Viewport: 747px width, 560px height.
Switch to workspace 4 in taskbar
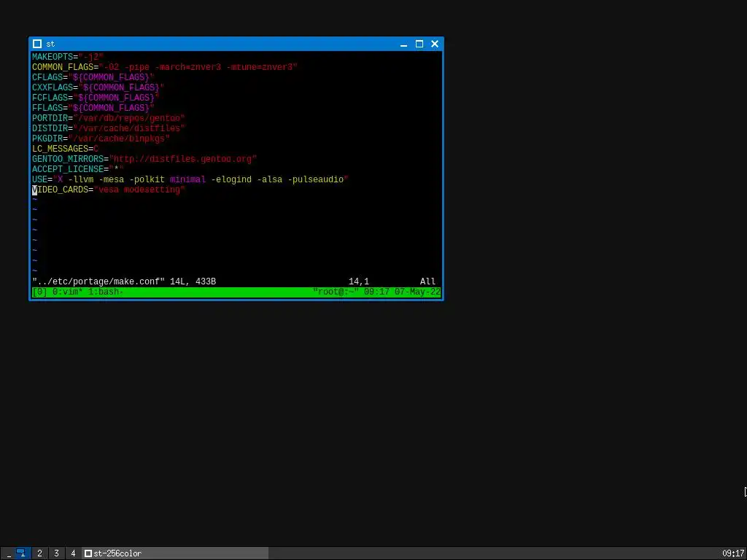pyautogui.click(x=73, y=553)
